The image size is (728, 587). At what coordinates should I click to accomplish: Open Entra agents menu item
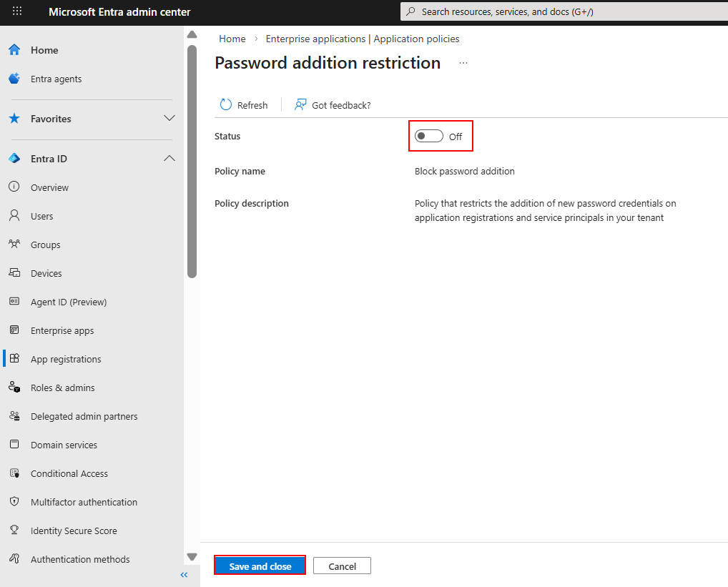click(x=56, y=79)
